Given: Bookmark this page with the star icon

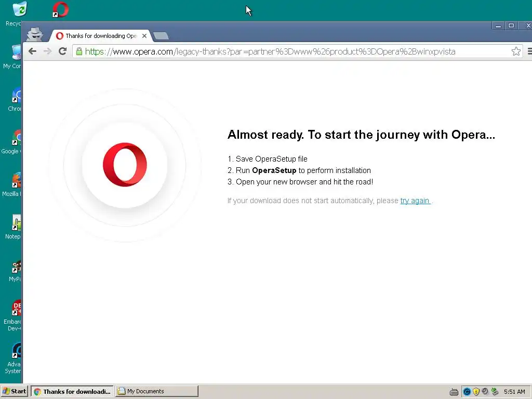Looking at the screenshot, I should pos(516,51).
